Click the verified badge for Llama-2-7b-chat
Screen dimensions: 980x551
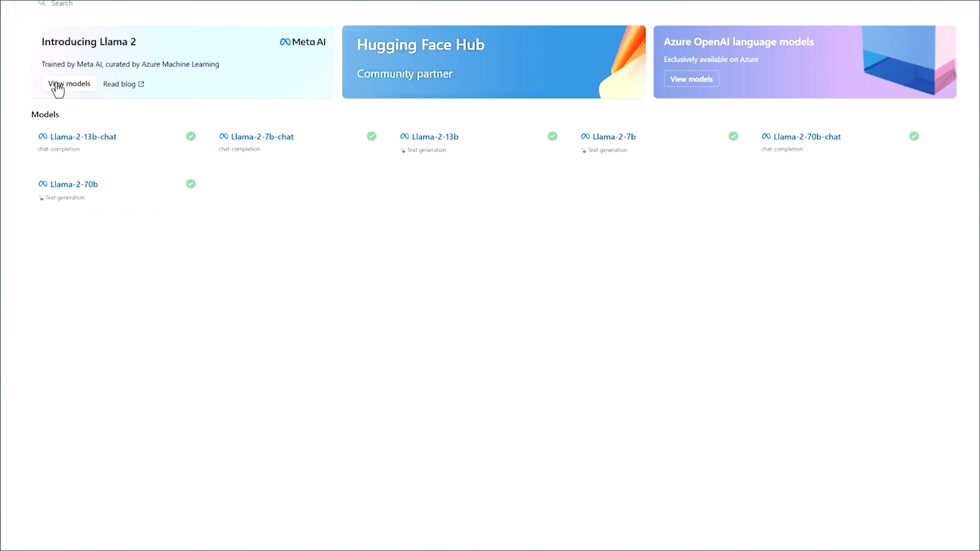[372, 136]
